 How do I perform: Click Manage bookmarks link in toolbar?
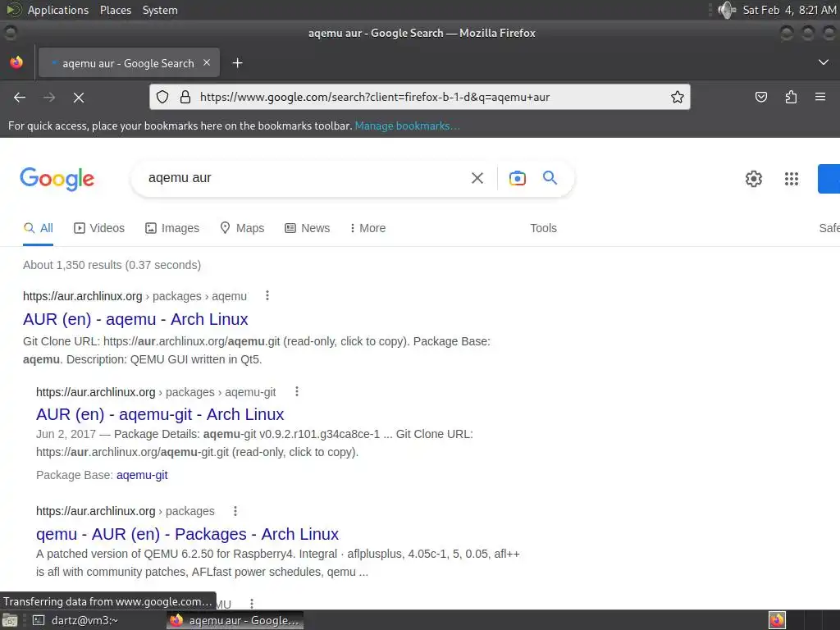click(x=407, y=126)
